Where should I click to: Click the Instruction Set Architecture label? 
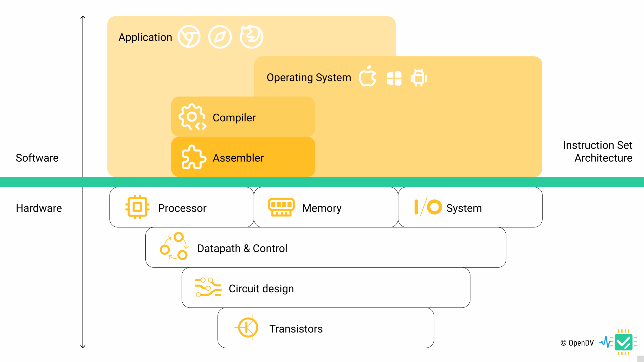[x=598, y=152]
